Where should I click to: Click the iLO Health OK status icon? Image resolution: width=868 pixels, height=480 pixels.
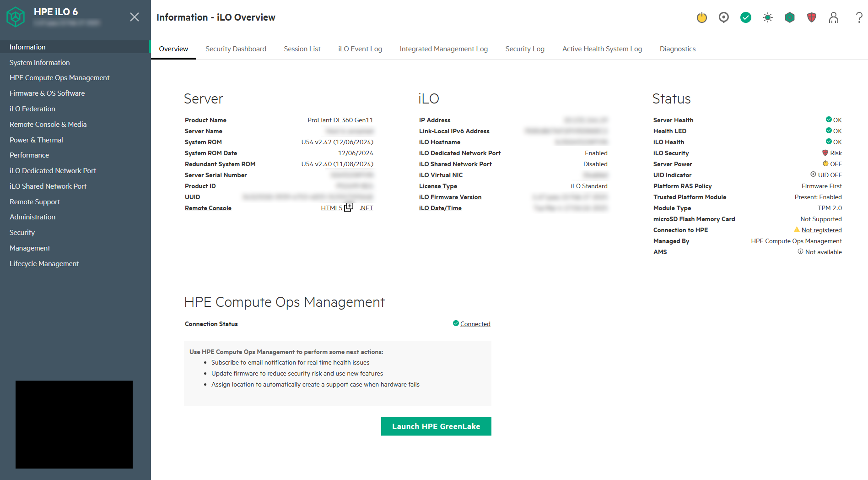[x=829, y=142]
